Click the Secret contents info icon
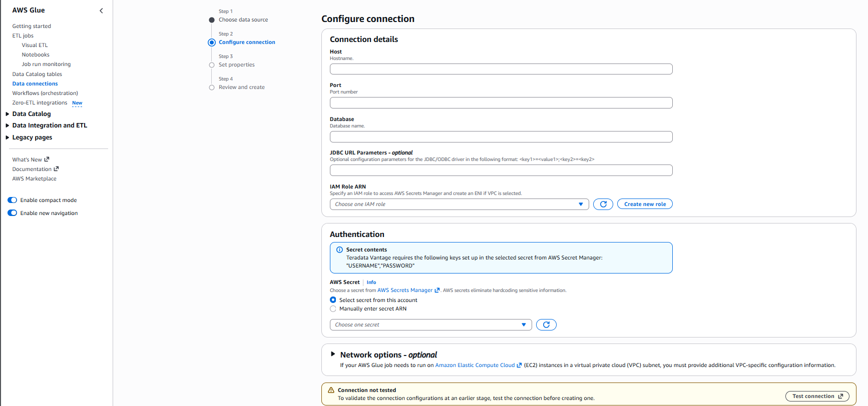The width and height of the screenshot is (868, 406). tap(339, 249)
